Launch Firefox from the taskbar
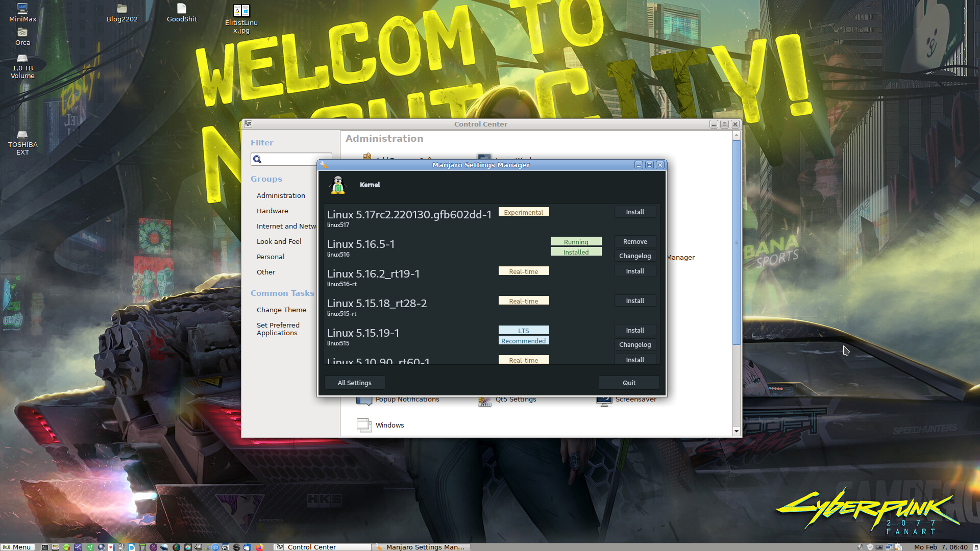The height and width of the screenshot is (551, 980). click(259, 547)
